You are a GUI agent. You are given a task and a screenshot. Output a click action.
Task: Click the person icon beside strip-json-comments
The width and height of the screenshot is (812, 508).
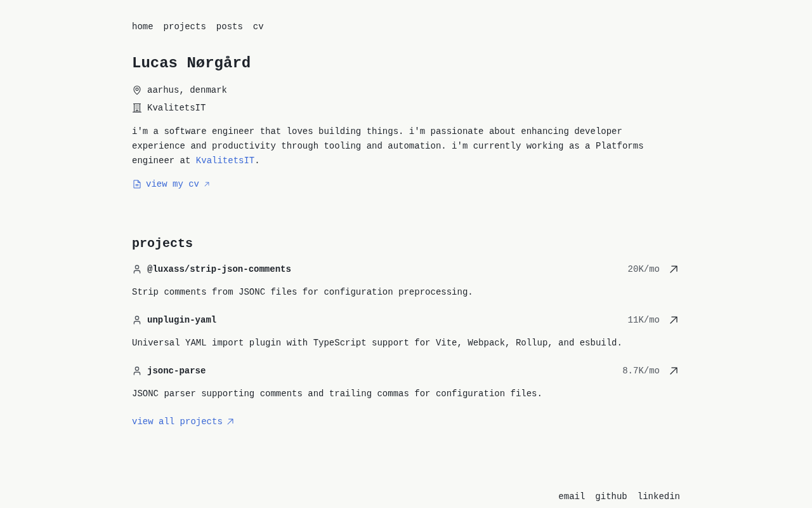point(137,269)
